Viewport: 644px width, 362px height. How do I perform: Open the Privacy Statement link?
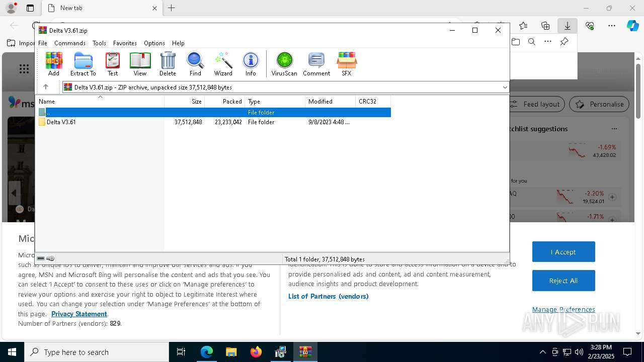(79, 314)
